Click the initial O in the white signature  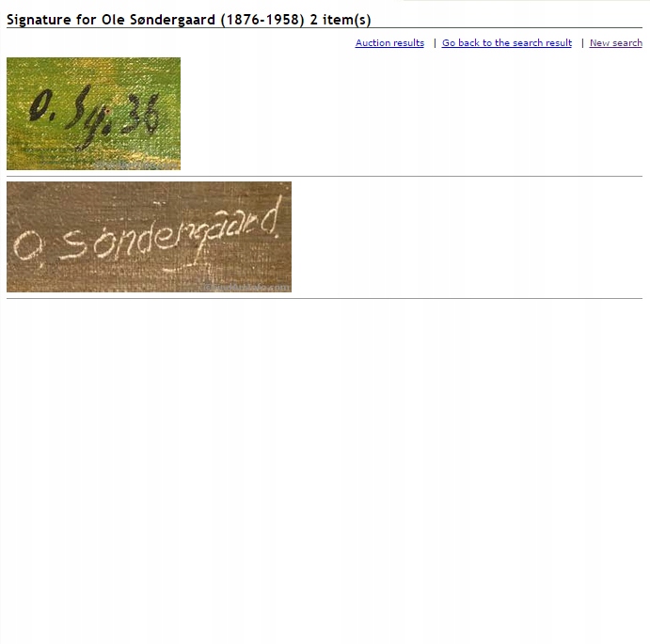point(28,245)
